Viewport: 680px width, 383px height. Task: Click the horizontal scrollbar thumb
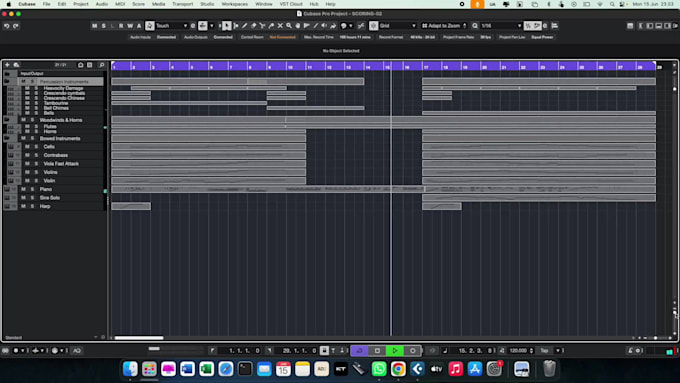pos(139,337)
